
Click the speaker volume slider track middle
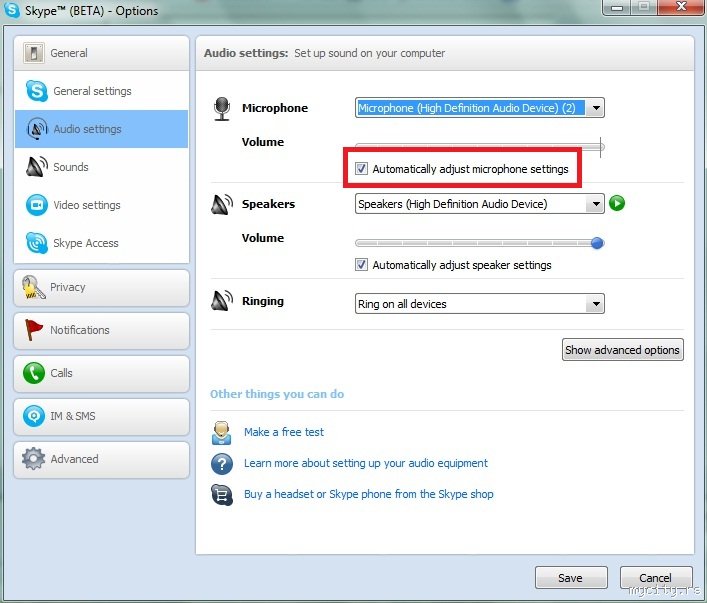click(x=480, y=243)
